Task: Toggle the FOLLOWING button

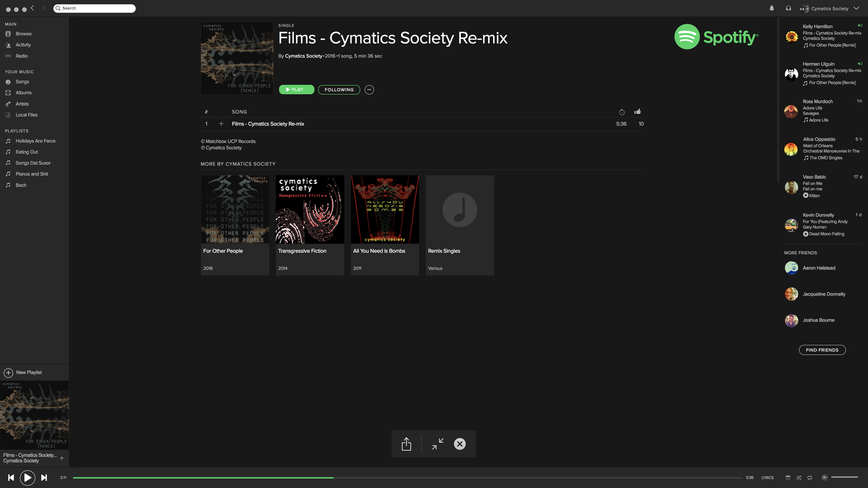Action: pos(339,90)
